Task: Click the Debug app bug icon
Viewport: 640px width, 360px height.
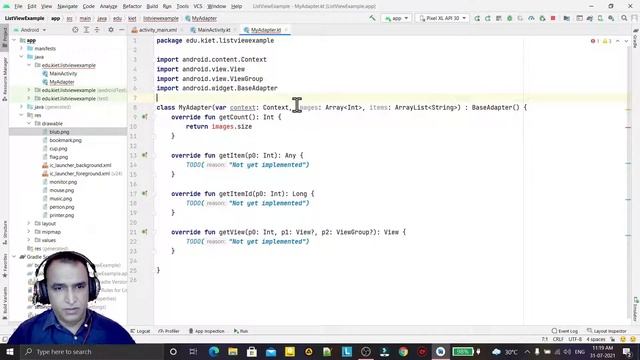Action: [509, 18]
